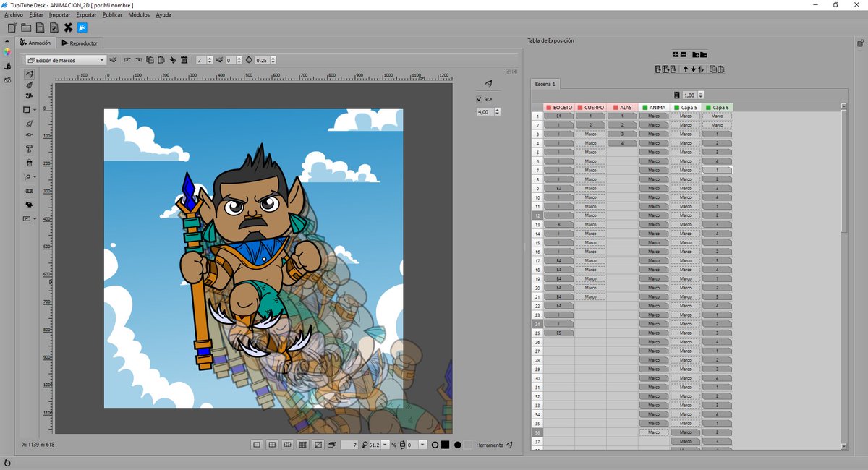Viewport: 868px width, 470px height.
Task: Open the Ayuda menu
Action: [x=163, y=14]
